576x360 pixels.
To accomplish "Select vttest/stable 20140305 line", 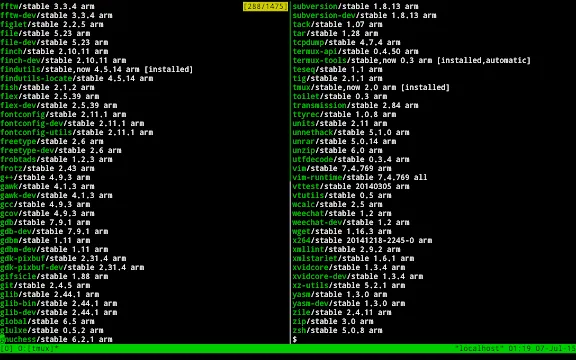I will [351, 186].
